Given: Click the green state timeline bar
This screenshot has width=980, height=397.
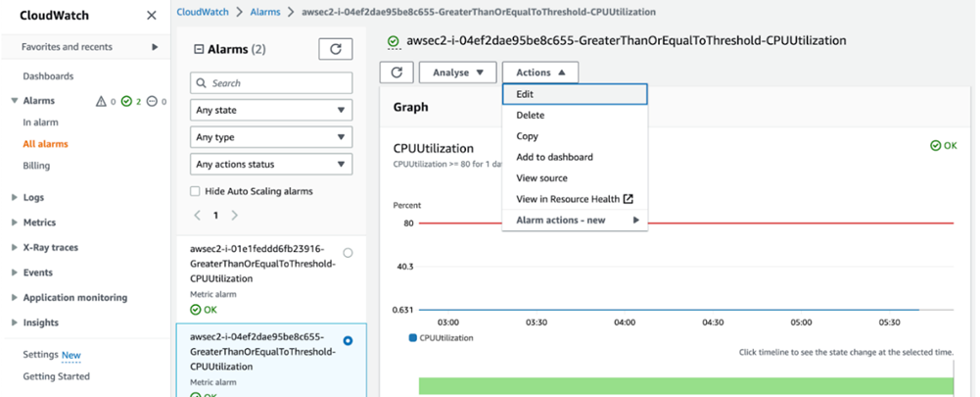Looking at the screenshot, I should tap(685, 386).
